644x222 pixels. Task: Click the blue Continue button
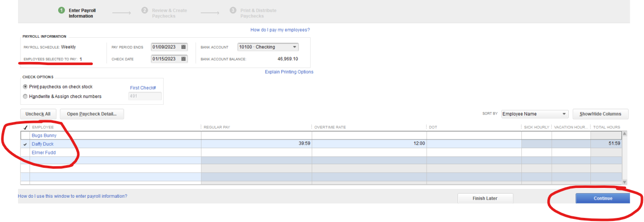point(603,198)
